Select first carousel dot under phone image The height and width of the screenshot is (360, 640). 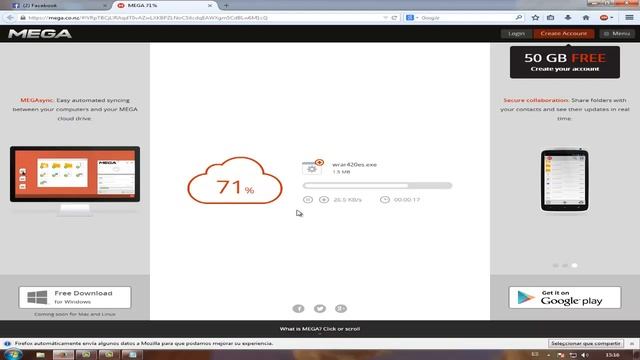tap(556, 265)
